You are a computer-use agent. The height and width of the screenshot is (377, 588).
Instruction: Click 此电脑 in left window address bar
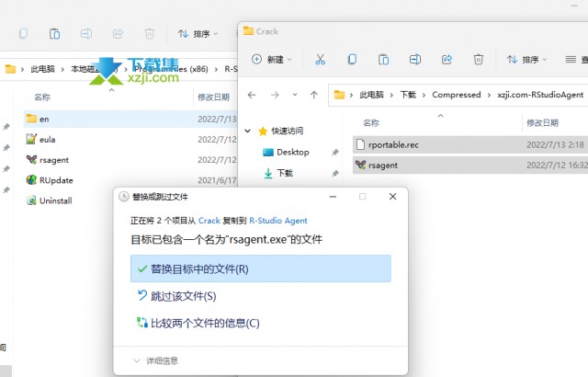pyautogui.click(x=43, y=69)
